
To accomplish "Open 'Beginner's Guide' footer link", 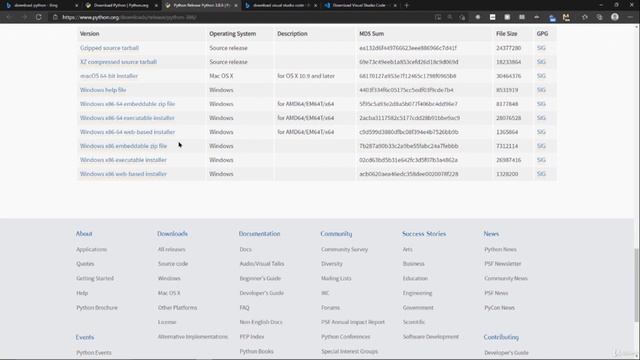I will [x=260, y=278].
